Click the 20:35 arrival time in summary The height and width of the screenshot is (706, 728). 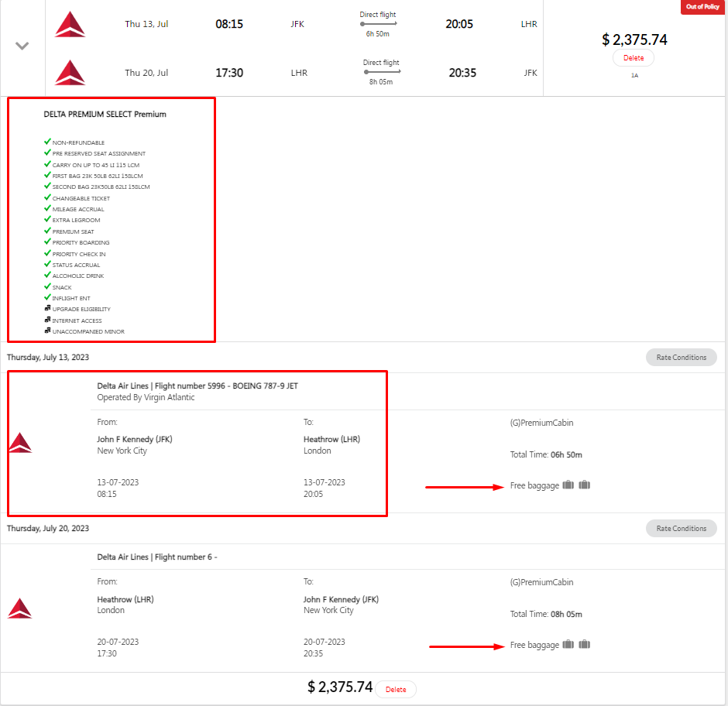462,73
